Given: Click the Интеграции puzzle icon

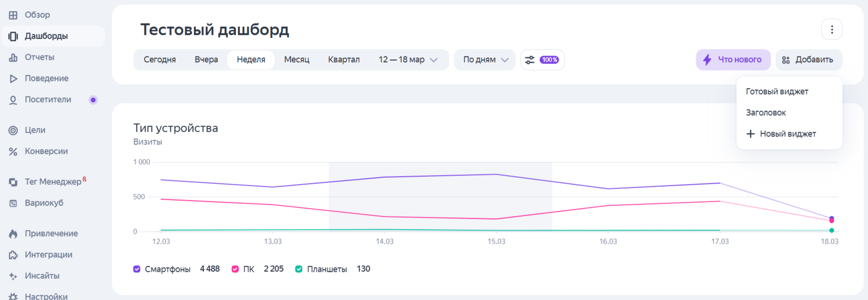Looking at the screenshot, I should [x=13, y=255].
